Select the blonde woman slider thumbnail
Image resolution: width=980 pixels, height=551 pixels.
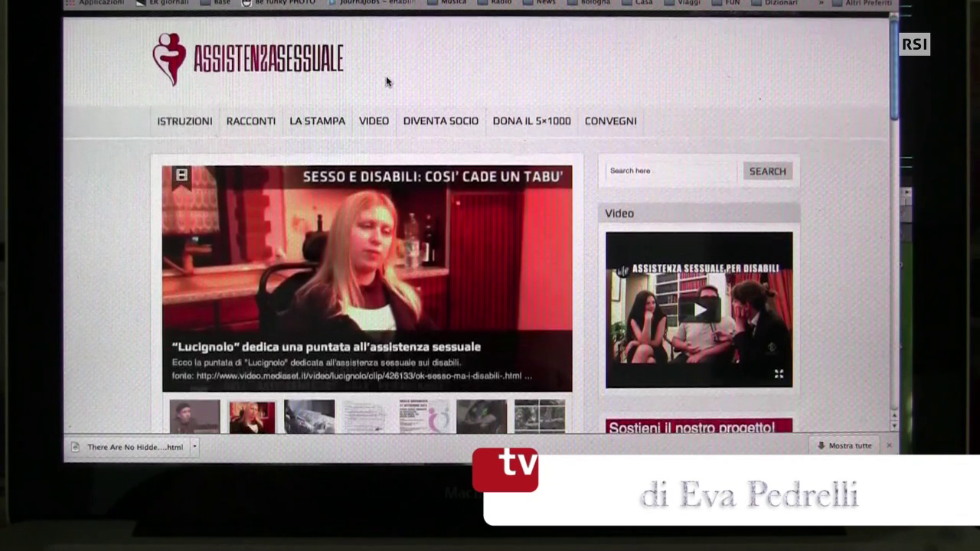[x=252, y=417]
